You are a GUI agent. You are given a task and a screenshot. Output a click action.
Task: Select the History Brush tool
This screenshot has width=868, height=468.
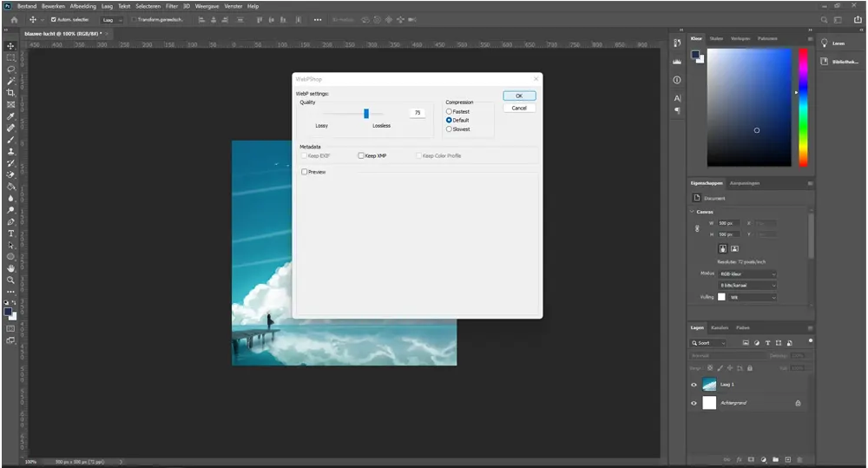tap(10, 163)
